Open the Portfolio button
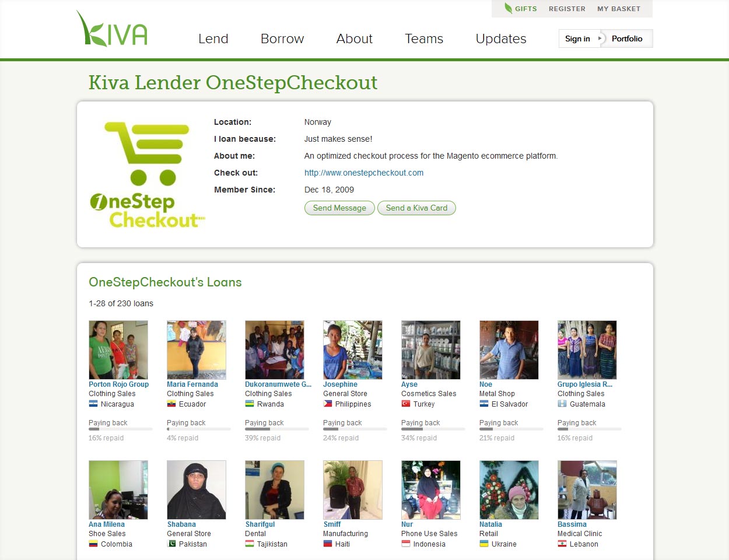This screenshot has width=729, height=560. tap(627, 38)
